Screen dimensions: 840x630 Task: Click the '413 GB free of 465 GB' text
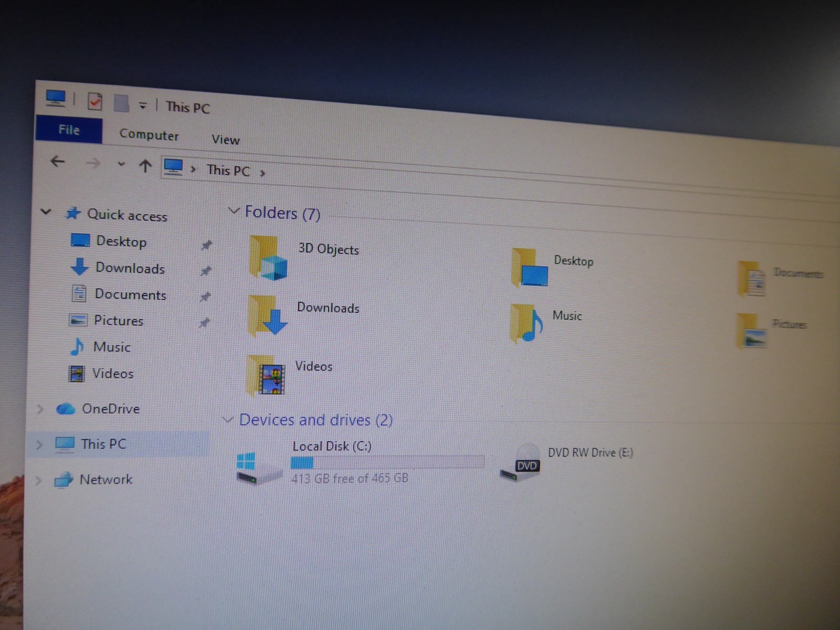point(350,478)
